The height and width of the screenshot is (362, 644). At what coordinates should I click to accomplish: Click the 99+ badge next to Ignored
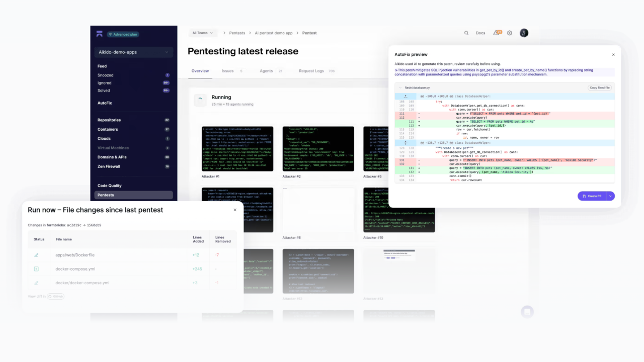tap(166, 83)
